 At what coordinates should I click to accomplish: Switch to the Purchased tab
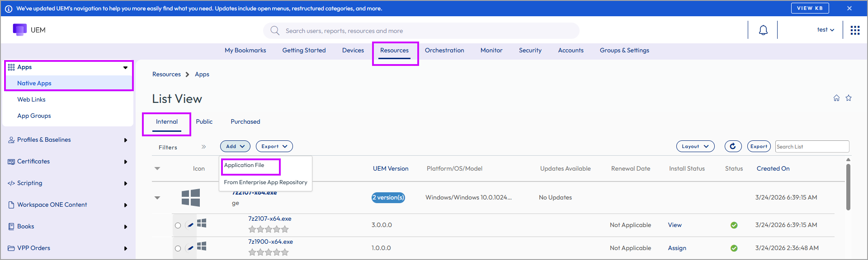(245, 122)
